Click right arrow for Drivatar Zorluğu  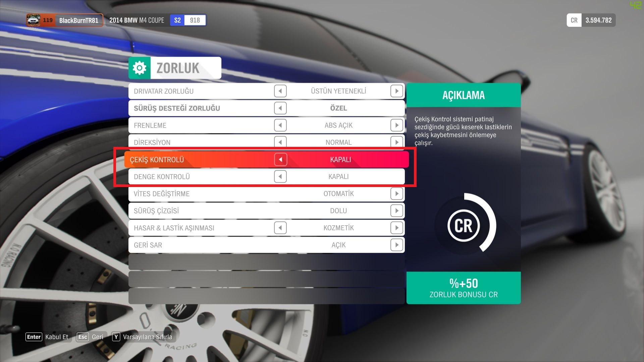[396, 91]
